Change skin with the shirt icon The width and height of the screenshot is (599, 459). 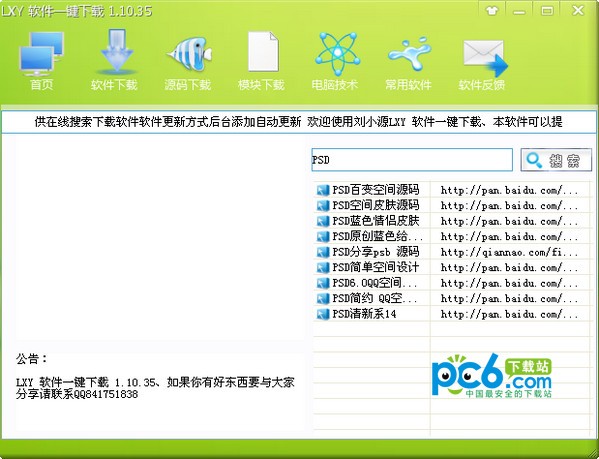(492, 10)
